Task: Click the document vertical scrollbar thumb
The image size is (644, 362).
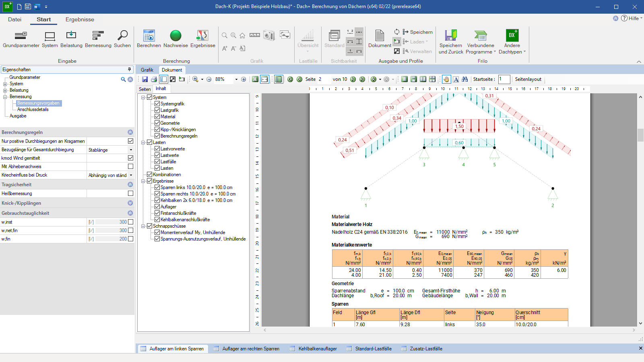Action: [640, 135]
